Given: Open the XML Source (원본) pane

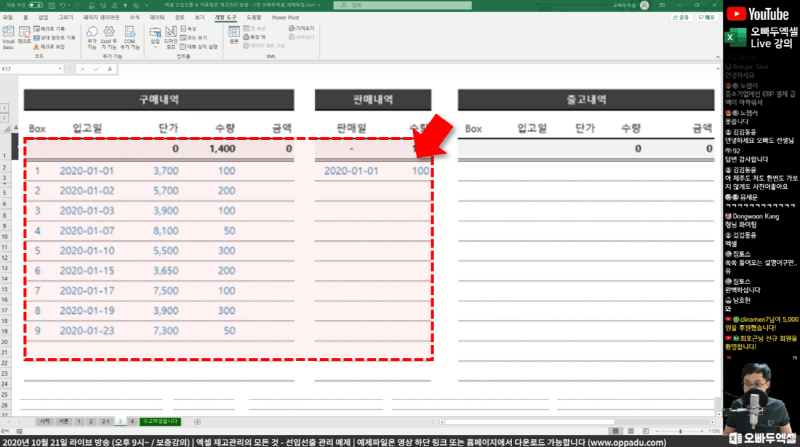Looking at the screenshot, I should click(234, 36).
